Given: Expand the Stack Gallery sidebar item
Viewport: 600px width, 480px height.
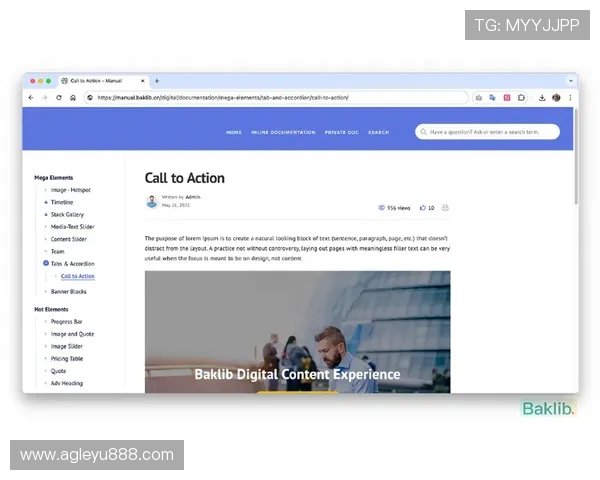Looking at the screenshot, I should (46, 214).
